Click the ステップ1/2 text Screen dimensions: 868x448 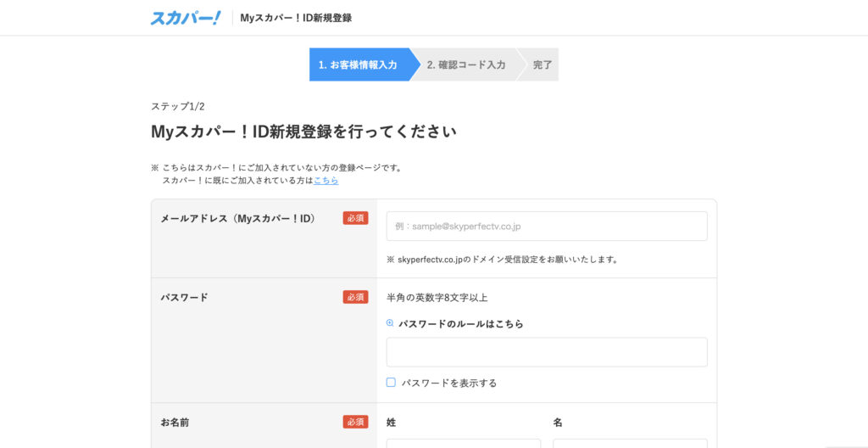(178, 106)
